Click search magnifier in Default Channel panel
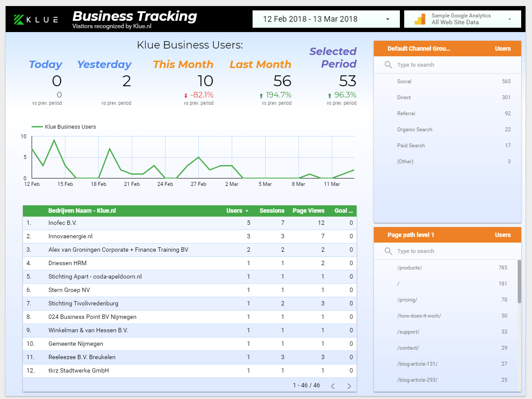This screenshot has height=399, width=532. (388, 65)
